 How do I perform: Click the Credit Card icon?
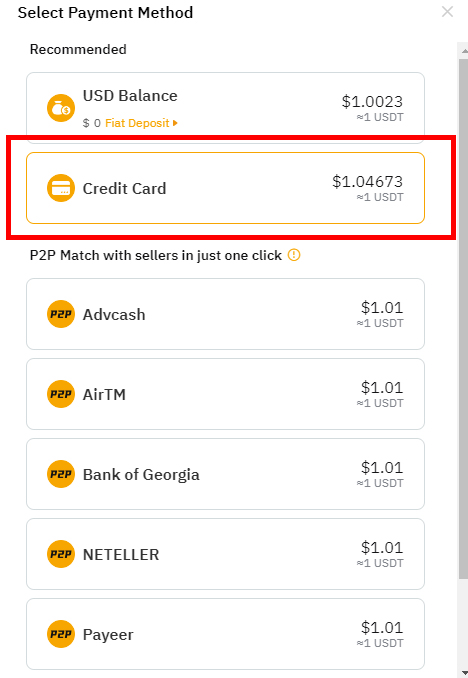(x=61, y=188)
